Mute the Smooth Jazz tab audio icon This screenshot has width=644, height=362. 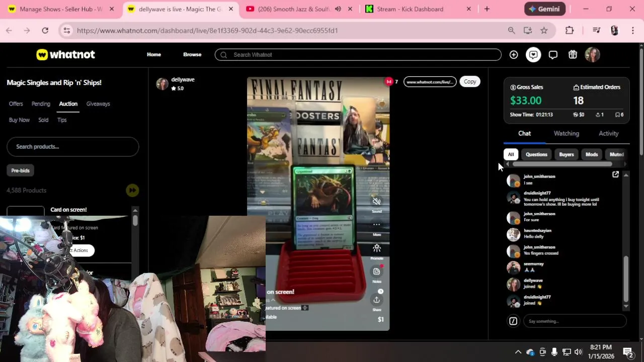338,9
